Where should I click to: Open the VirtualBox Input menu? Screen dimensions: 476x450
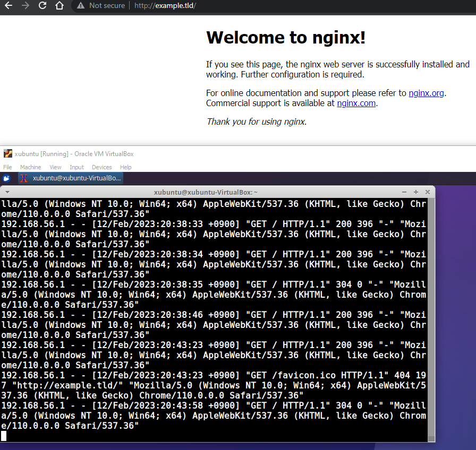pyautogui.click(x=76, y=167)
